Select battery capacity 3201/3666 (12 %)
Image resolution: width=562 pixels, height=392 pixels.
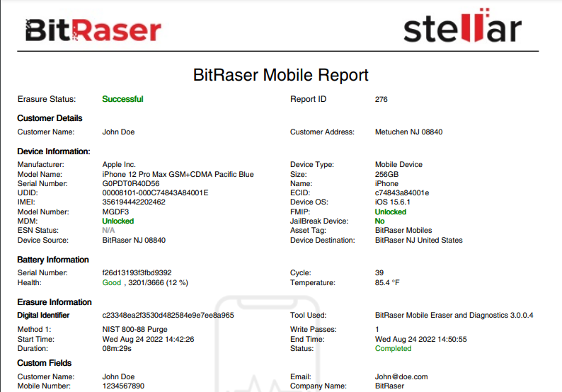pos(158,283)
